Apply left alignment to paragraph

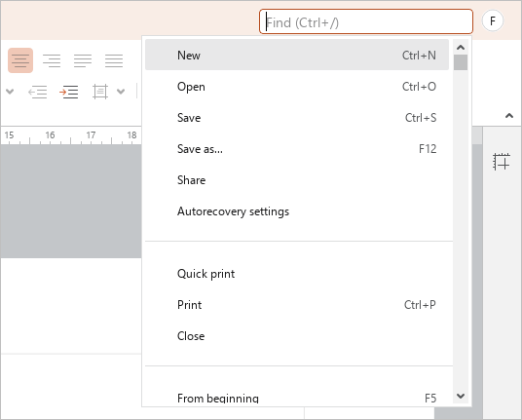(83, 60)
